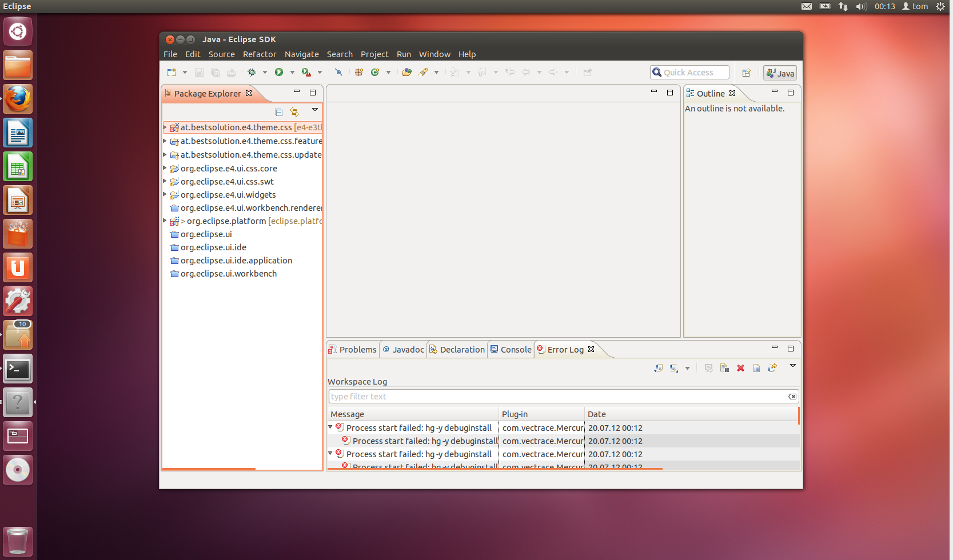953x560 pixels.
Task: Click the Import Log icon in Error Log
Action: (674, 368)
